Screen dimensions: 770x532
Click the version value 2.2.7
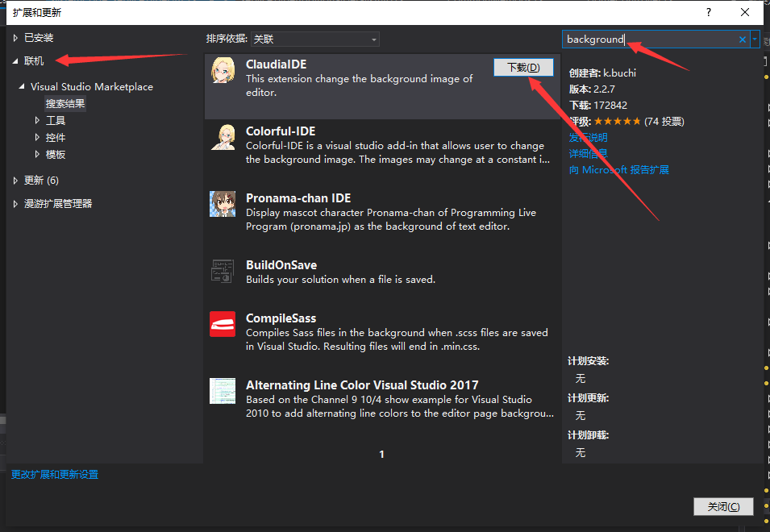pyautogui.click(x=604, y=89)
